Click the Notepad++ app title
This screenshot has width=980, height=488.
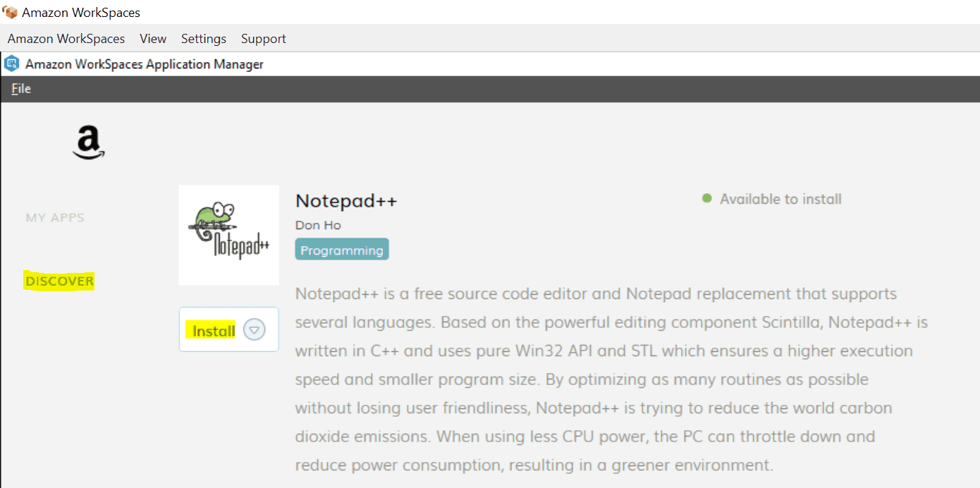(346, 201)
